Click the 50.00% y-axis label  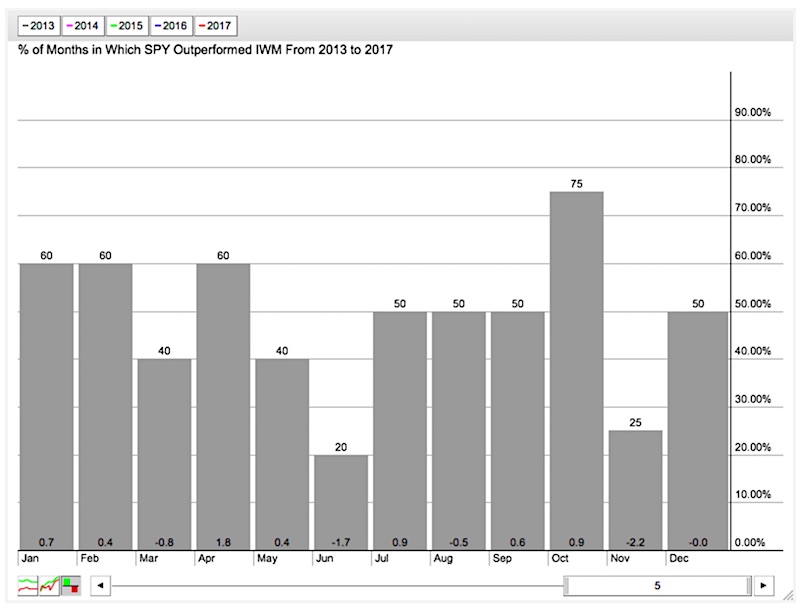pyautogui.click(x=753, y=304)
